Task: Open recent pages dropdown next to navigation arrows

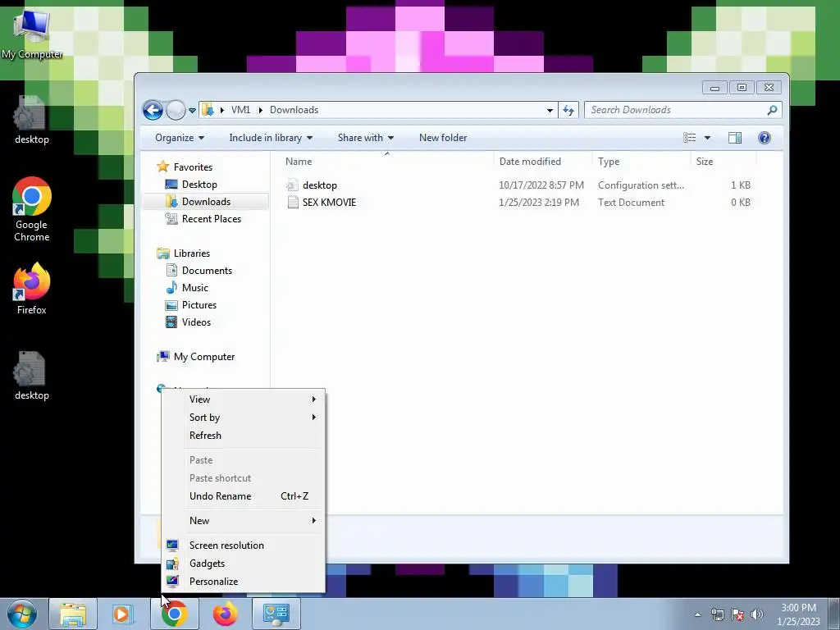Action: point(192,111)
